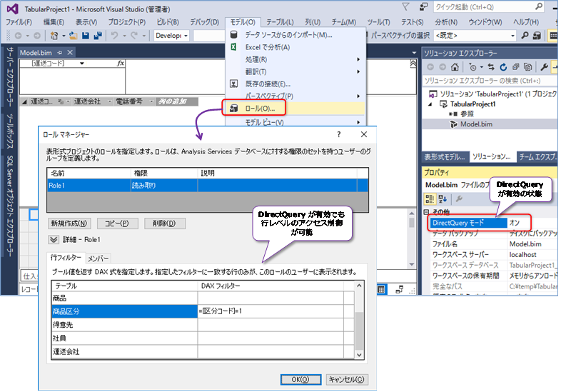This screenshot has height=392, width=571.
Task: Switch to the チーム エクスプローラー panel tab
Action: (537, 157)
